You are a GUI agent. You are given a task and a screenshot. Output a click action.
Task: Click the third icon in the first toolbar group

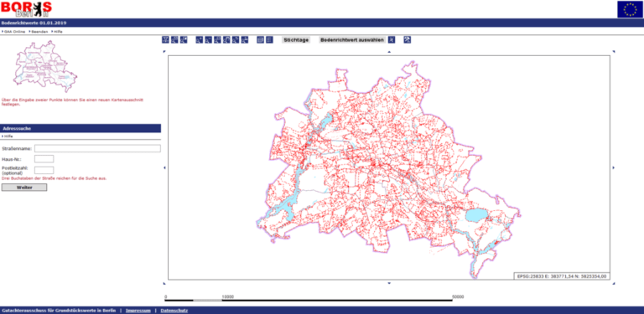(x=184, y=39)
